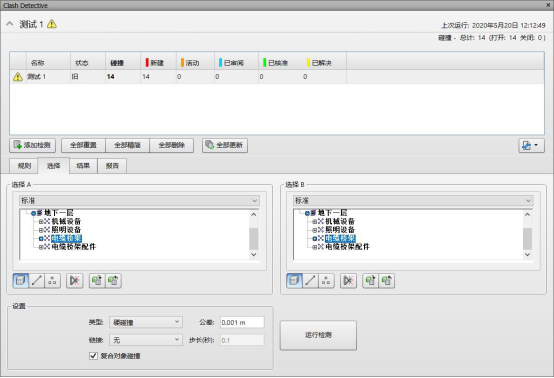Select 机械设备 in Selection B tree
The height and width of the screenshot is (378, 554).
point(340,222)
